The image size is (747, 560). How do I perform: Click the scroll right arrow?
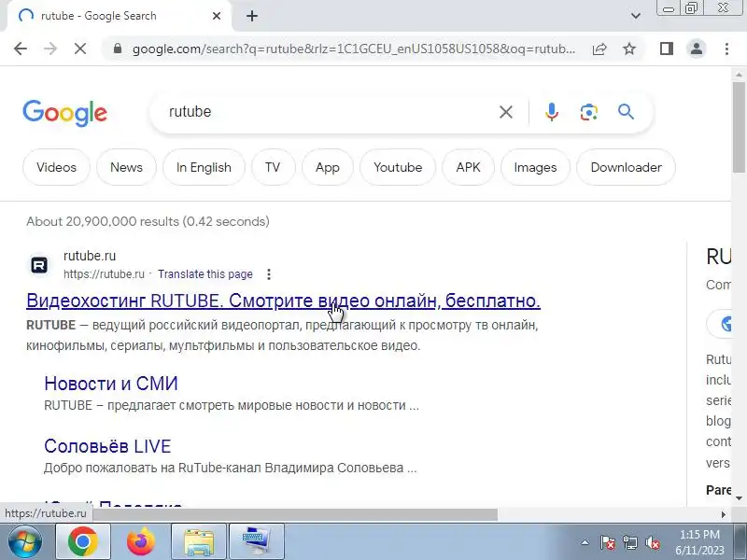pyautogui.click(x=724, y=514)
